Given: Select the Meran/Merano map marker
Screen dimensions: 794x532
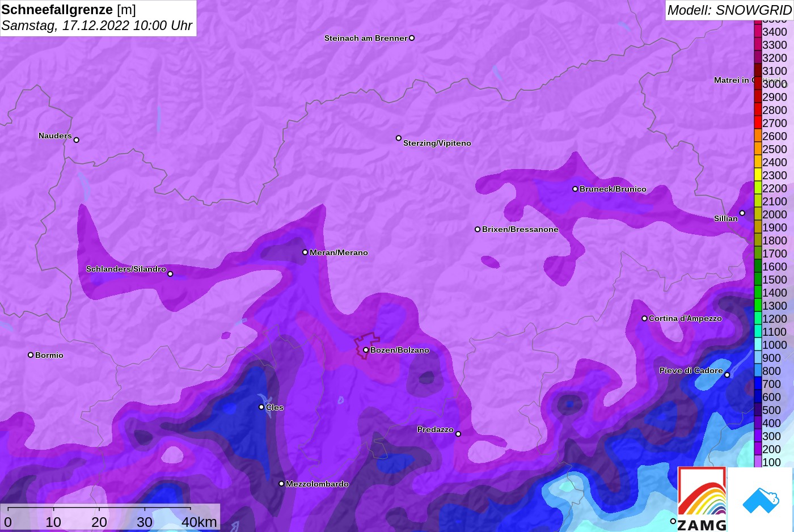Looking at the screenshot, I should (x=305, y=252).
